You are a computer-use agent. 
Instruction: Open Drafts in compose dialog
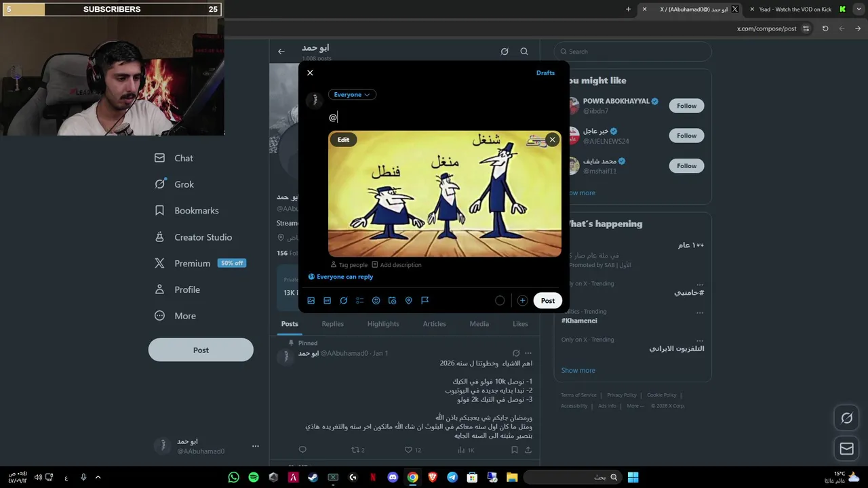(545, 73)
